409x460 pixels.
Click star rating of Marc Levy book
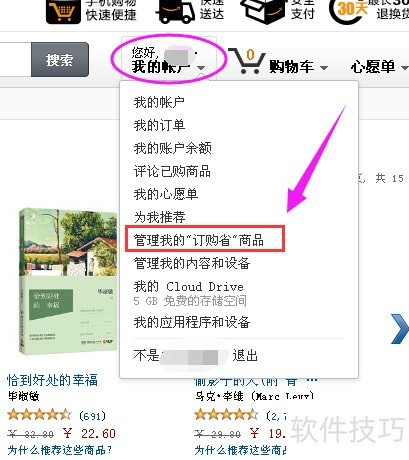click(226, 415)
